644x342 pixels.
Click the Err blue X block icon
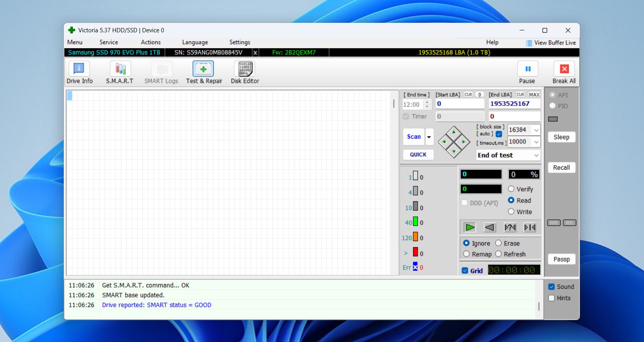coord(415,267)
